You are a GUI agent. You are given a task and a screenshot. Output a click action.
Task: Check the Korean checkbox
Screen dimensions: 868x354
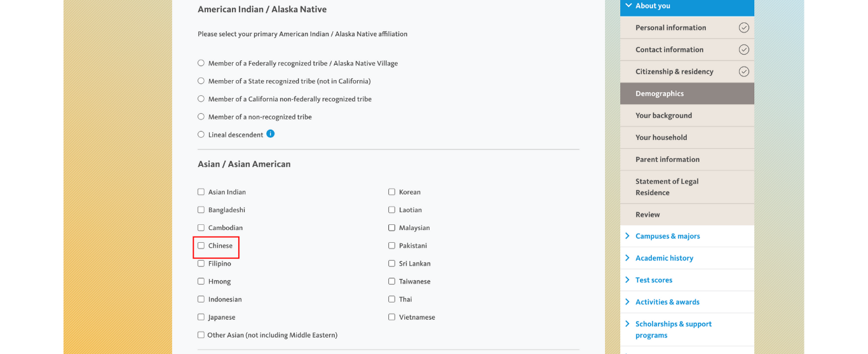coord(391,192)
